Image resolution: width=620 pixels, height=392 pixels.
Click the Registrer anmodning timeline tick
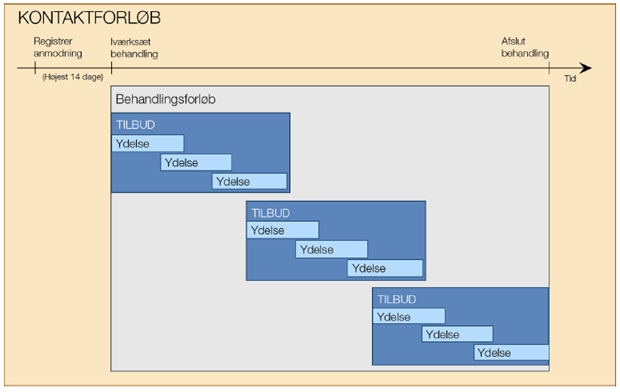tap(35, 68)
